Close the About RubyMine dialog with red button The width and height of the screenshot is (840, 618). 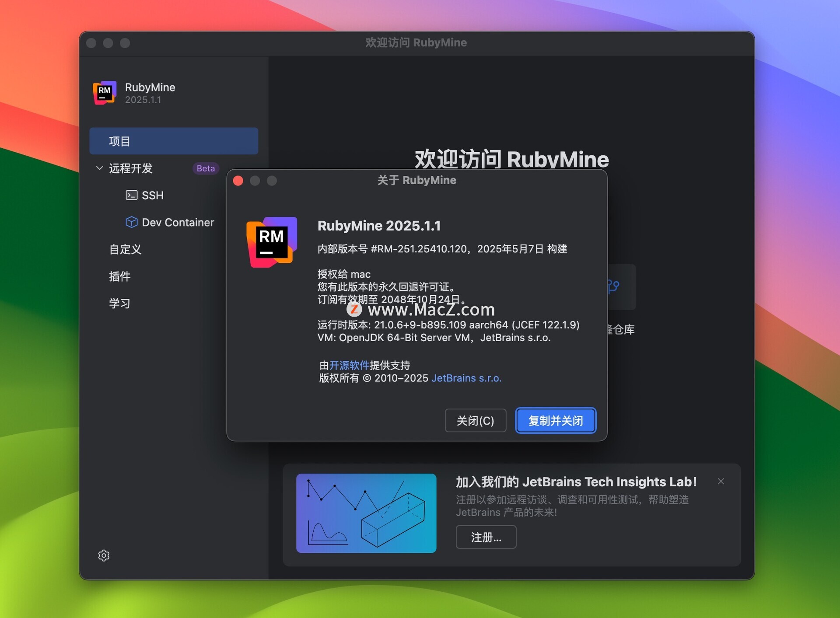[238, 181]
